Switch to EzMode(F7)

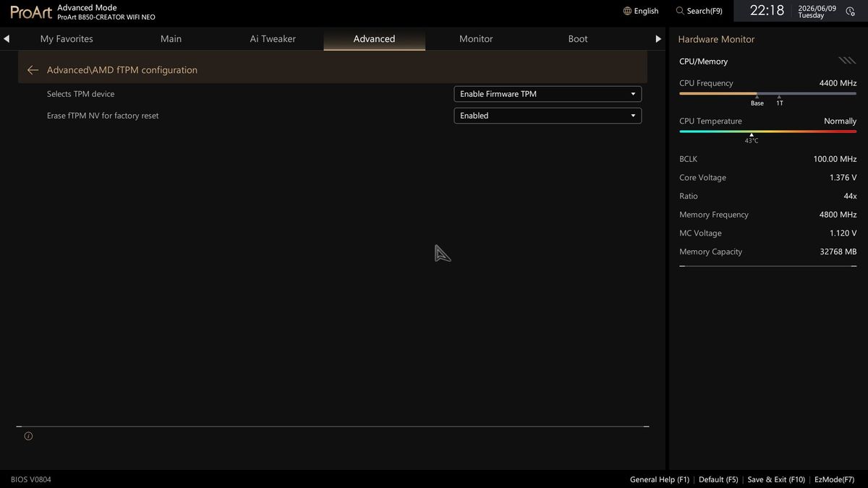[x=834, y=479]
